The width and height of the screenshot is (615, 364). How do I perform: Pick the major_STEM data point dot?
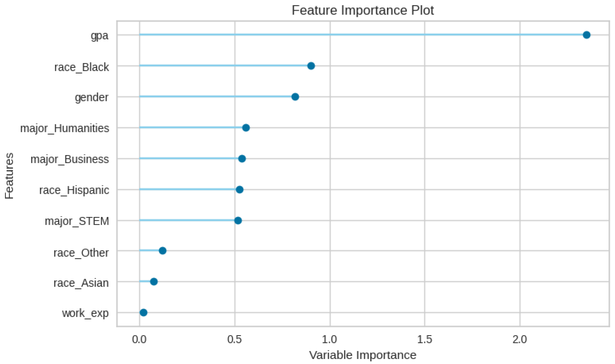pos(238,220)
